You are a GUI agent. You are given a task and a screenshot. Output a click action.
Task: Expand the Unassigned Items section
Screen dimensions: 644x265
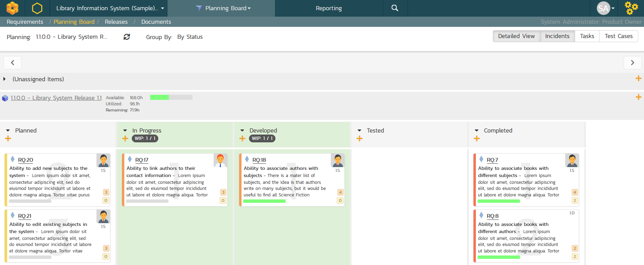pyautogui.click(x=4, y=79)
